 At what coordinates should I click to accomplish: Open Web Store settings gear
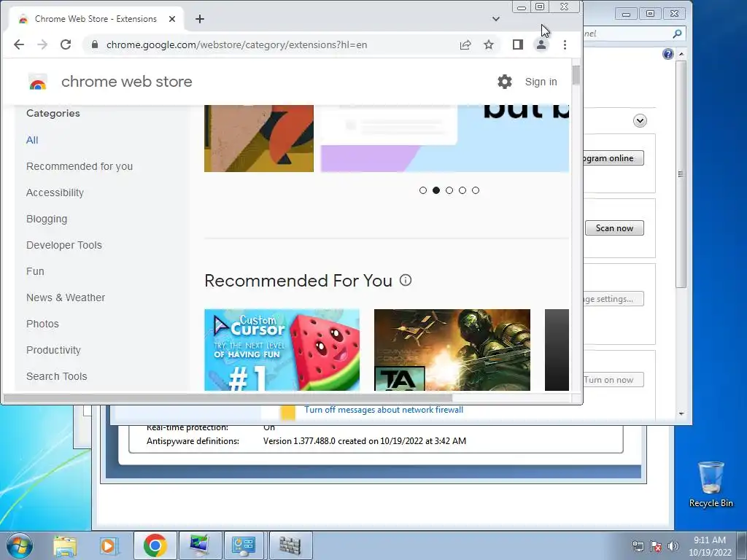tap(505, 82)
